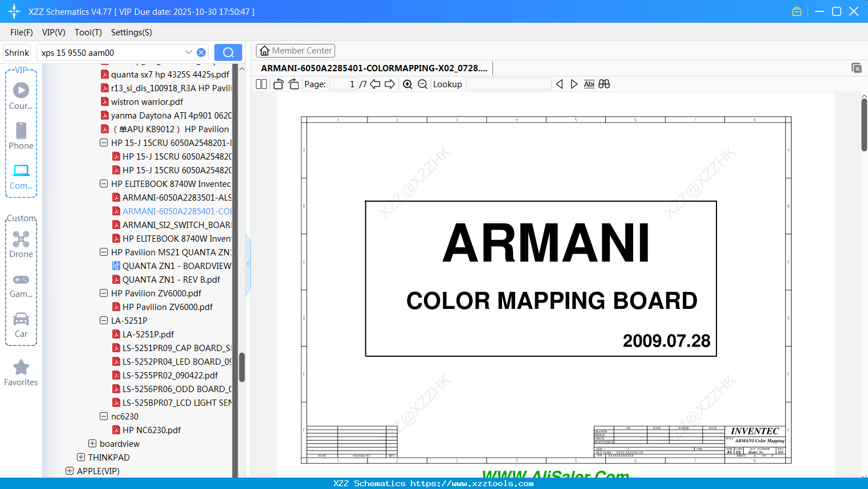This screenshot has height=489, width=868.
Task: Click the Lookup text field
Action: pyautogui.click(x=508, y=84)
